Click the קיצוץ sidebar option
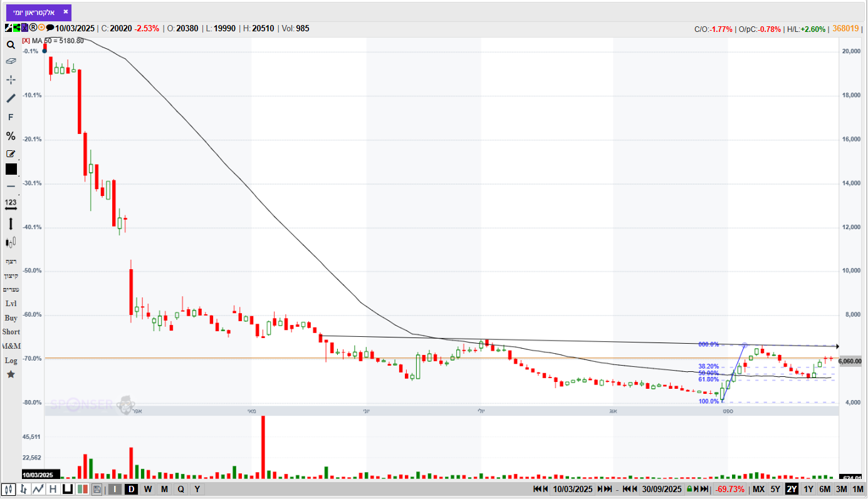Viewport: 868px width, 499px height. (x=11, y=276)
